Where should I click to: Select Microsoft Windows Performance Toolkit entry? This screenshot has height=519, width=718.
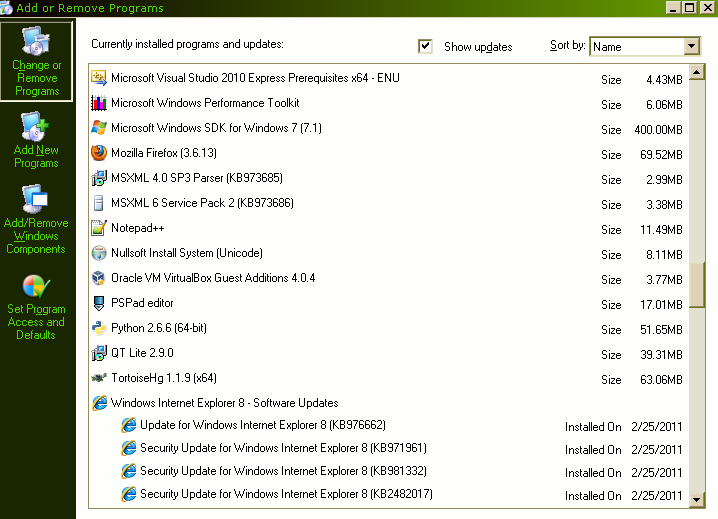[388, 103]
